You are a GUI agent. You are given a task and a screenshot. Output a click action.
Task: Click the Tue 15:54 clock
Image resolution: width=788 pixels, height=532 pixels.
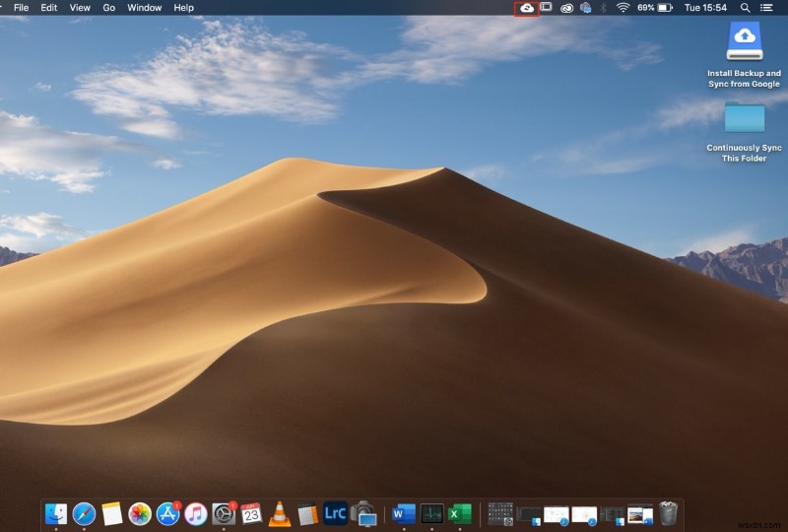coord(705,8)
